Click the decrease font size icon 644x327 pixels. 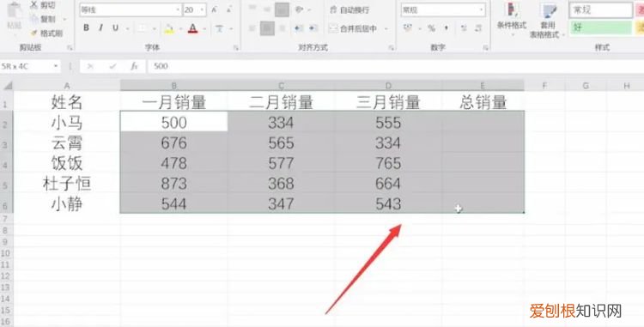tap(229, 9)
